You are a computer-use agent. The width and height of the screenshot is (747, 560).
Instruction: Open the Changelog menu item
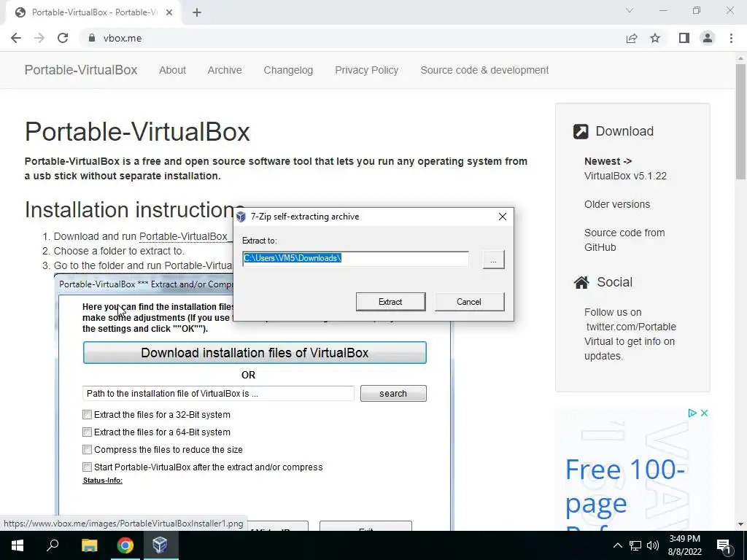(288, 70)
